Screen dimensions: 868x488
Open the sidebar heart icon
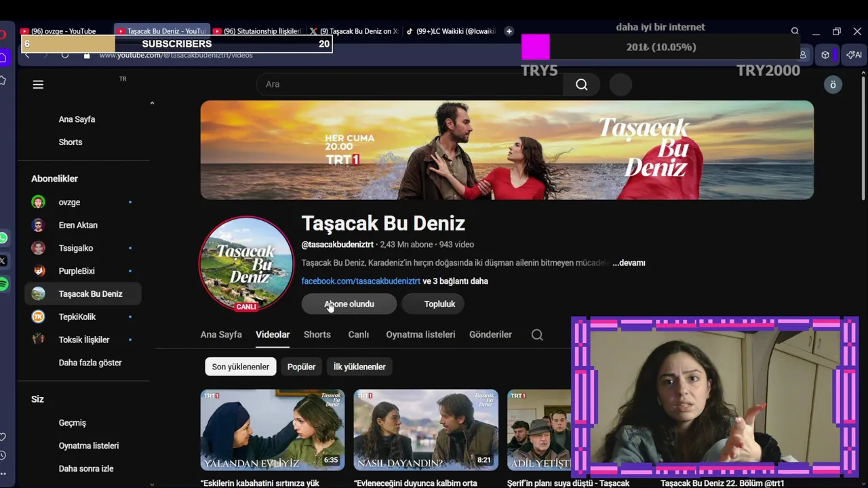tap(3, 437)
